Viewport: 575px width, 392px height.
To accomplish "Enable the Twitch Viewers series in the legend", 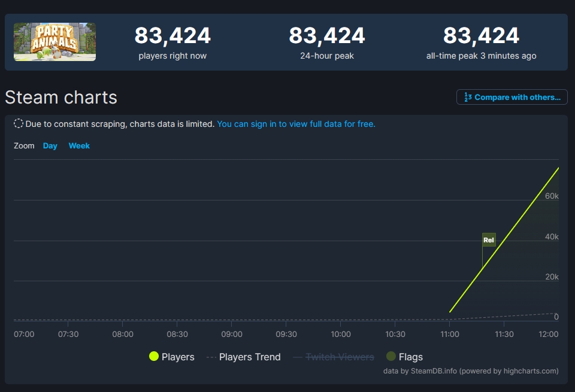I will tap(339, 357).
